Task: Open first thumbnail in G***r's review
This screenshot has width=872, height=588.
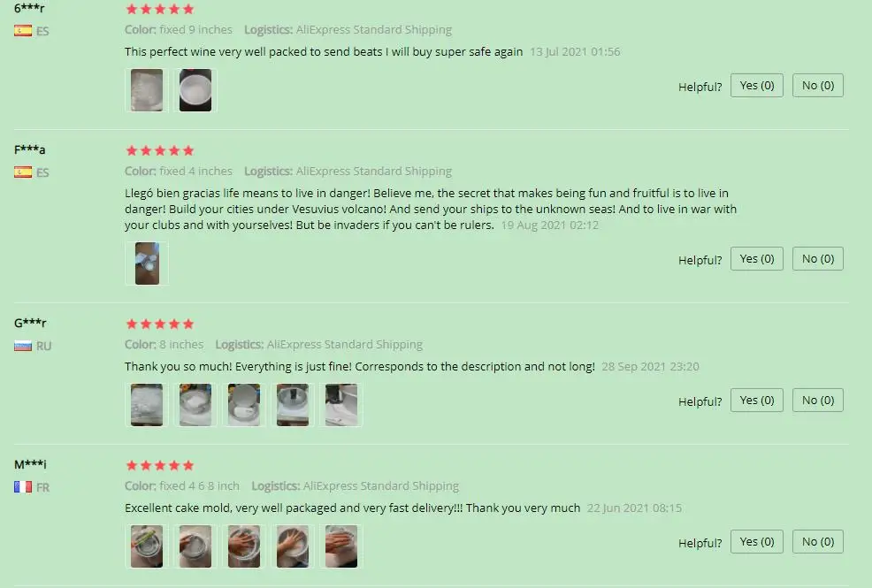Action: point(147,405)
